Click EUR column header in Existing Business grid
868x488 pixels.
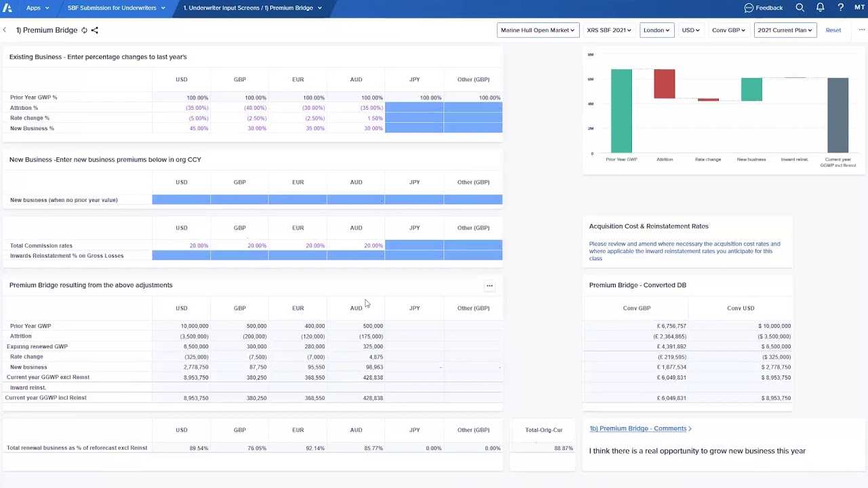point(298,79)
